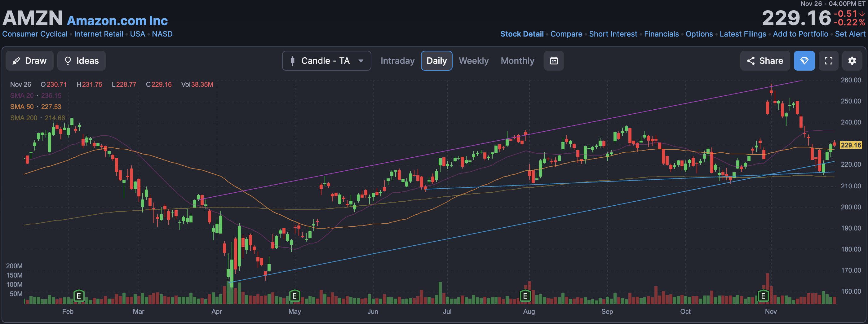
Task: Click the Sep label on time axis
Action: tap(607, 312)
